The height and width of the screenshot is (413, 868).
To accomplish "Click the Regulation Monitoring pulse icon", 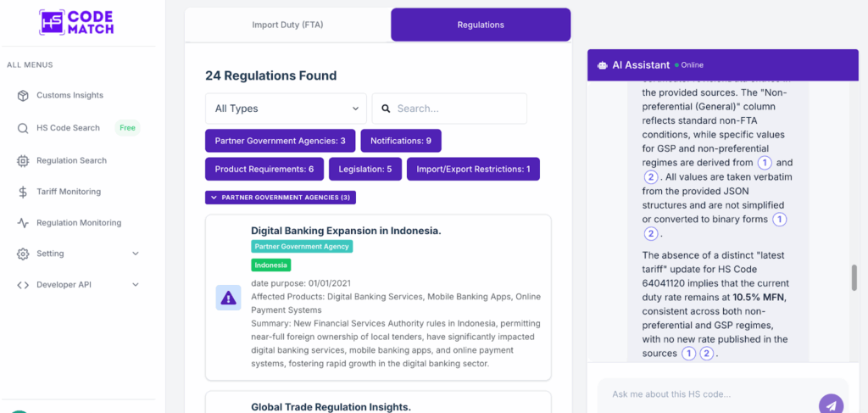I will click(23, 223).
